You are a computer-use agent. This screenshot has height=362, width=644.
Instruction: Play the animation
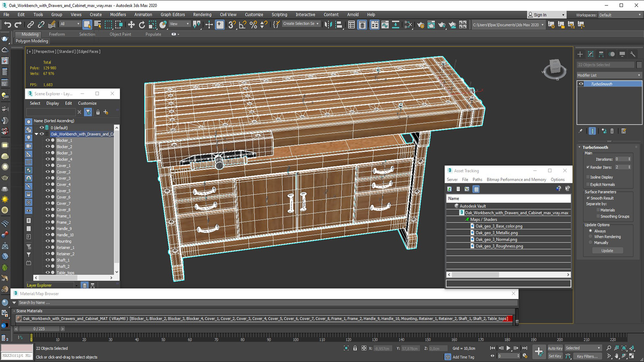click(x=508, y=348)
